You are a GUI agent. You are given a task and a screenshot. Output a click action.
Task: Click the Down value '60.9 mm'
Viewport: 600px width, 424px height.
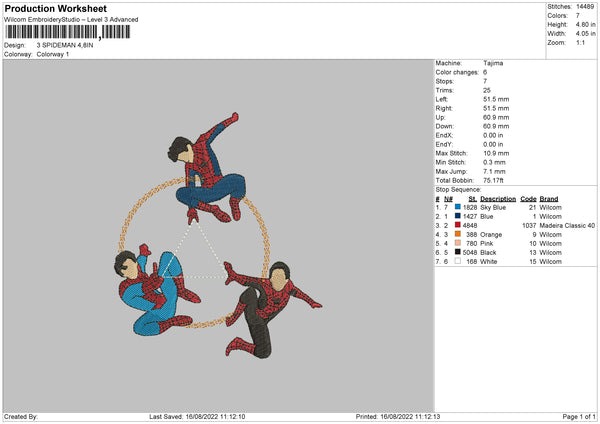(496, 126)
